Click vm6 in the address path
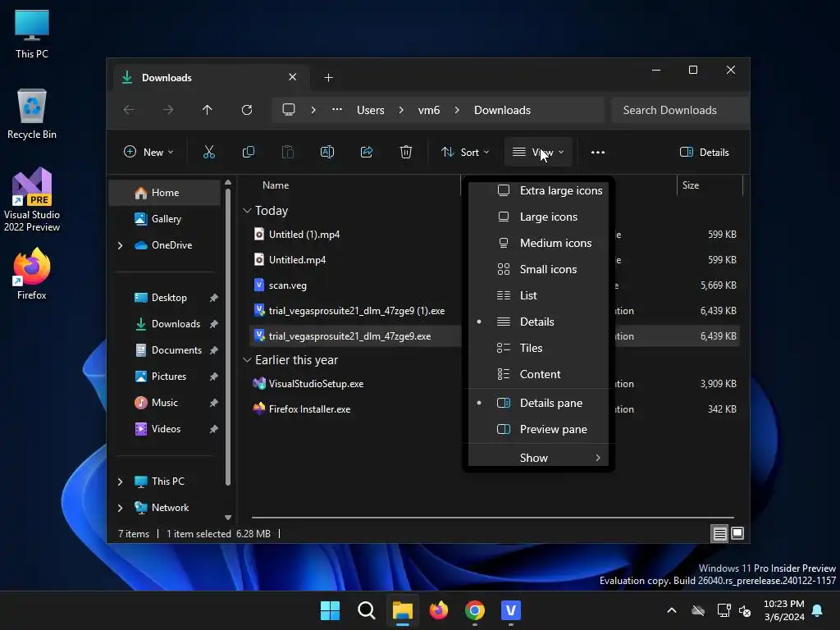This screenshot has height=630, width=840. point(428,110)
